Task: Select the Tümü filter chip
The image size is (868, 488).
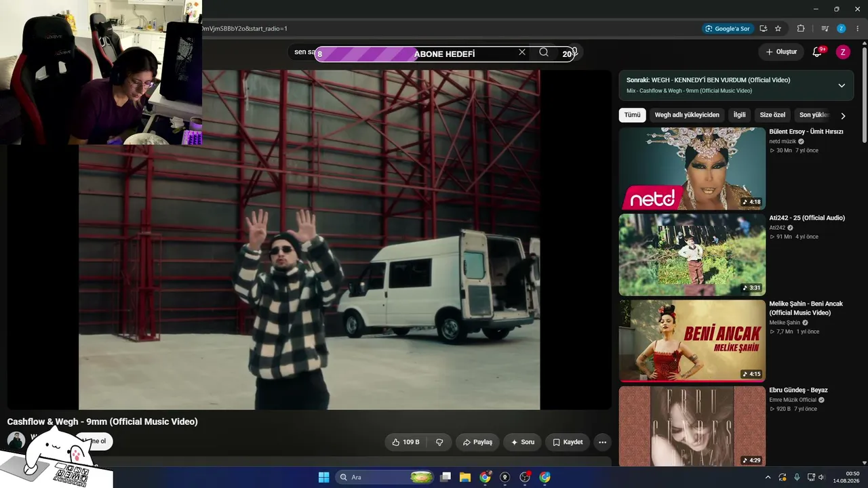Action: pos(632,115)
